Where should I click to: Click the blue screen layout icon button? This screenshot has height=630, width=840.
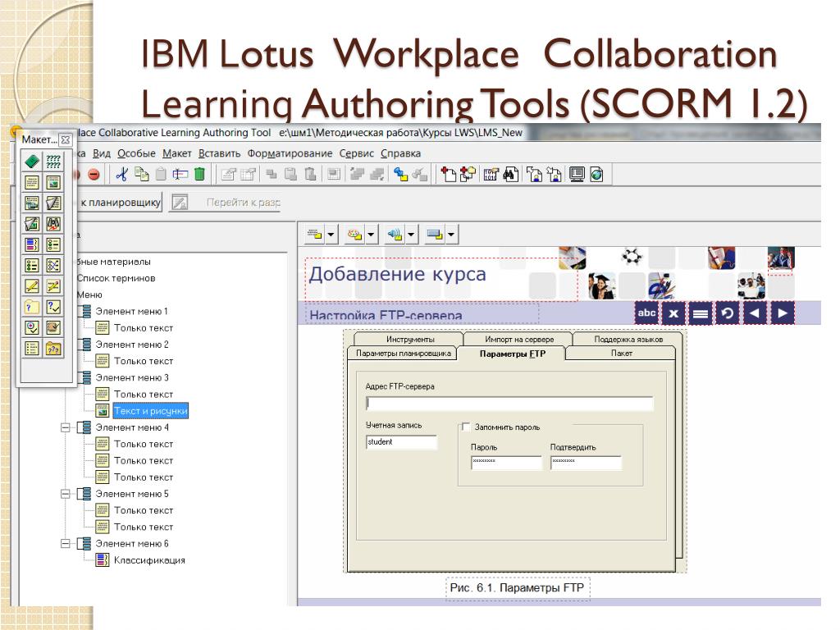(x=435, y=234)
